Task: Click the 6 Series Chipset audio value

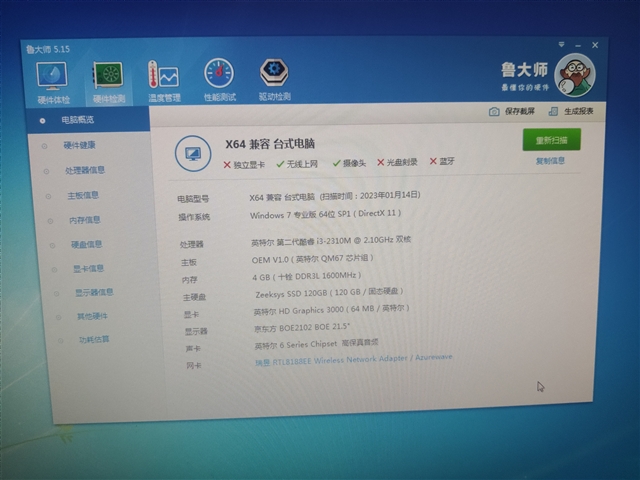Action: [x=316, y=344]
